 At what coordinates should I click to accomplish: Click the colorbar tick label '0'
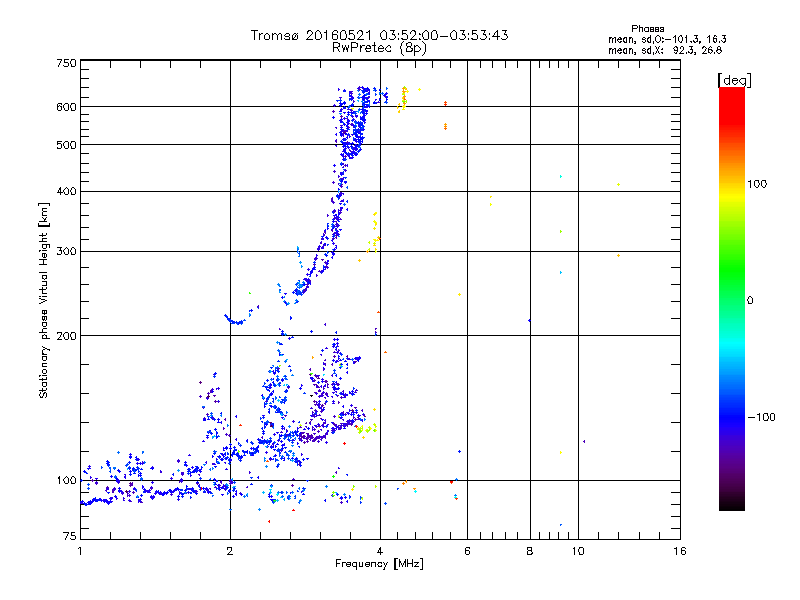(750, 301)
